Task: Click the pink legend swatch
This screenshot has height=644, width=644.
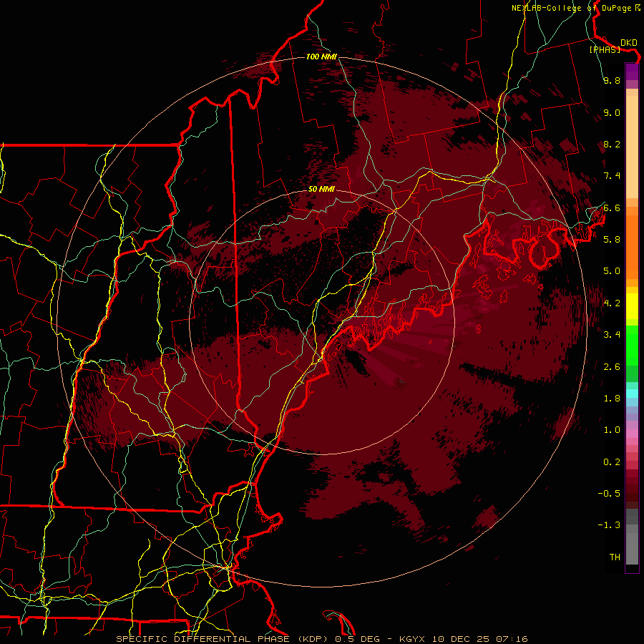Action: pyautogui.click(x=632, y=434)
